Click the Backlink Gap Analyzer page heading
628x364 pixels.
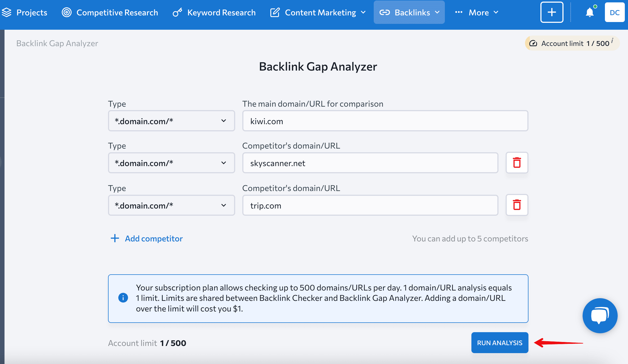click(318, 67)
